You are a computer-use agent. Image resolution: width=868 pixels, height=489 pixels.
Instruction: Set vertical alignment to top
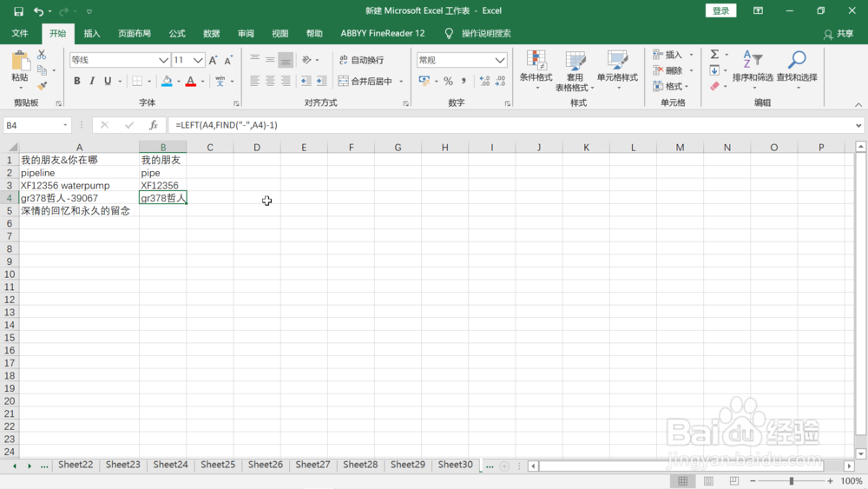click(254, 59)
